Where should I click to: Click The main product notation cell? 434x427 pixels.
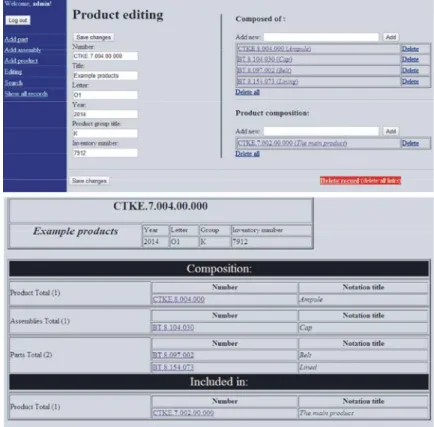click(x=363, y=413)
